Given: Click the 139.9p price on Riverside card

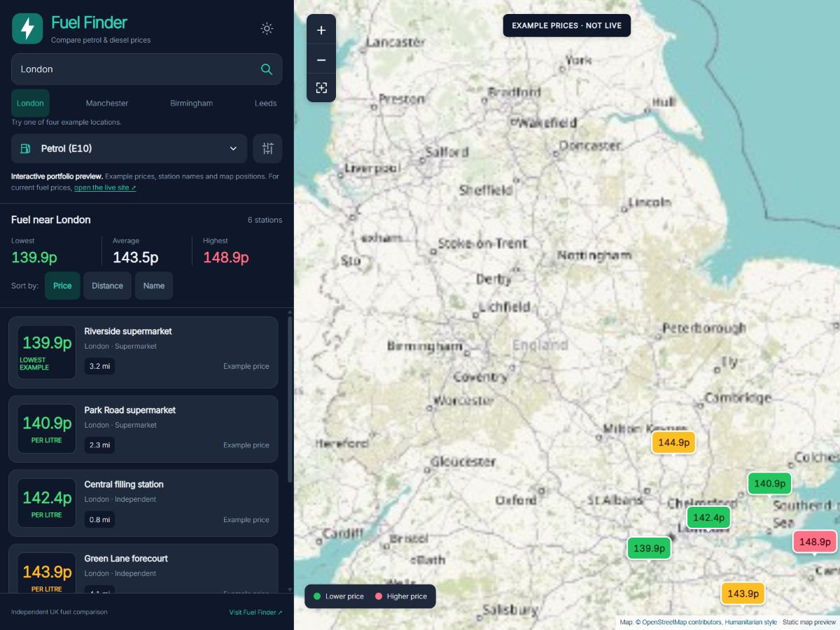Looking at the screenshot, I should pos(47,343).
